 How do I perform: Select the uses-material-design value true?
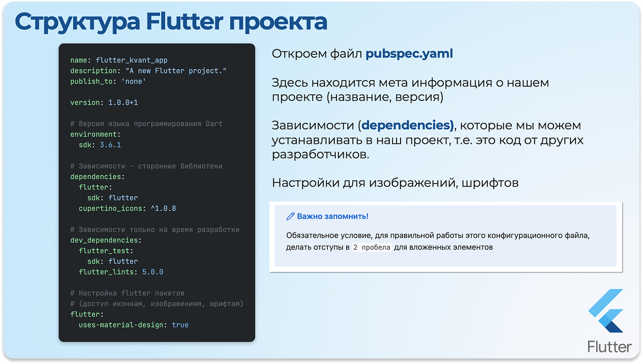pyautogui.click(x=180, y=324)
